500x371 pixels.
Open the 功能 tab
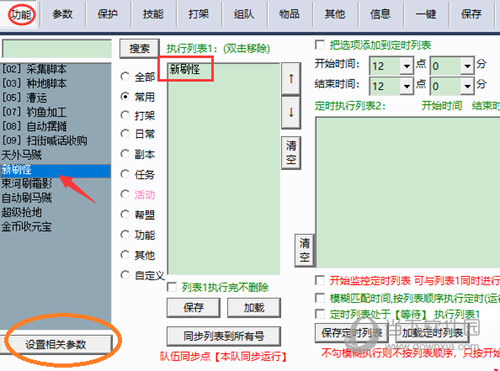21,14
